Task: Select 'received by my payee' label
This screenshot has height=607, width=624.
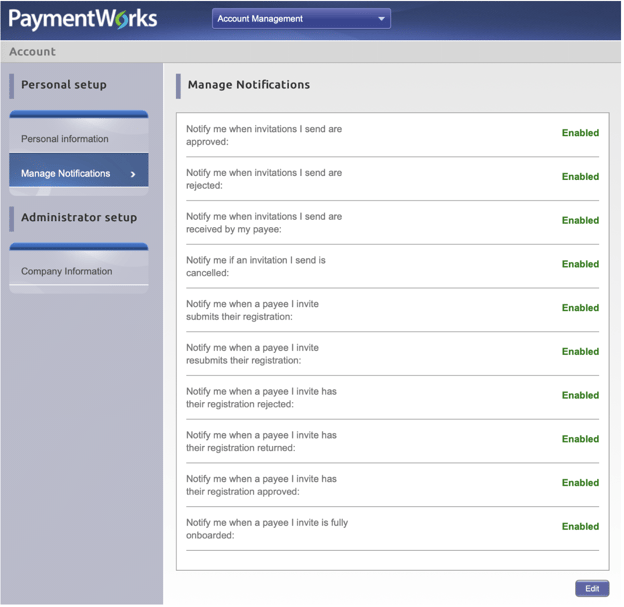Action: pyautogui.click(x=265, y=223)
